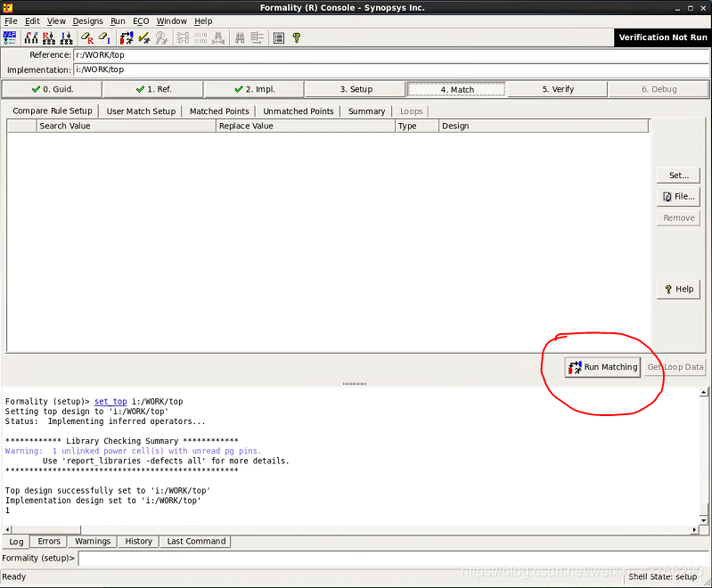
Task: Go to the 6. Debug step tab
Action: pos(659,89)
